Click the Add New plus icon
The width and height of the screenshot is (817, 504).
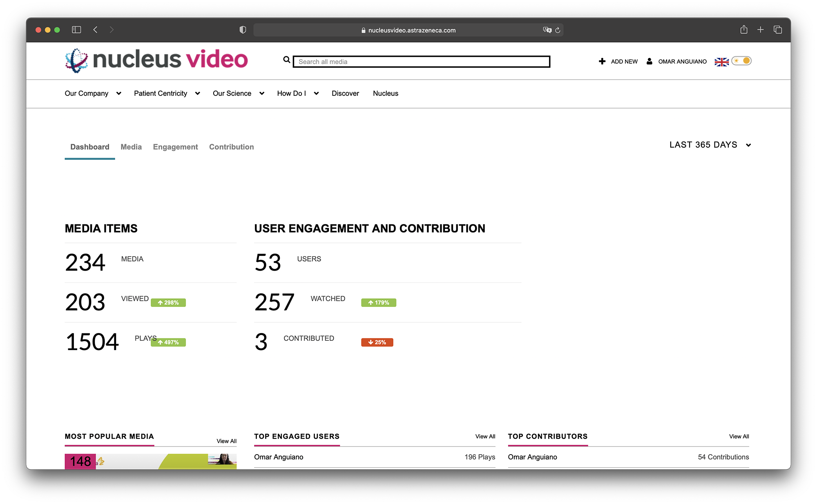602,61
